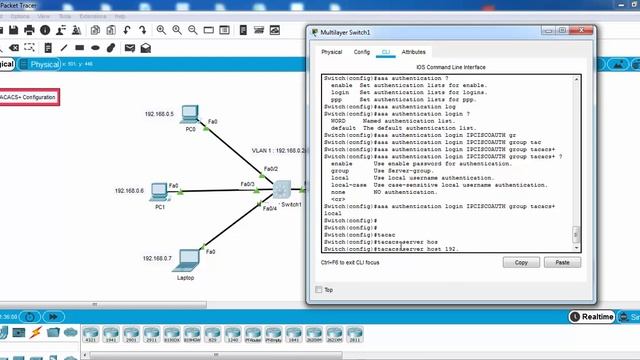The height and width of the screenshot is (360, 640).
Task: Click the Paste clipboard toolbar icon
Action: tap(111, 30)
